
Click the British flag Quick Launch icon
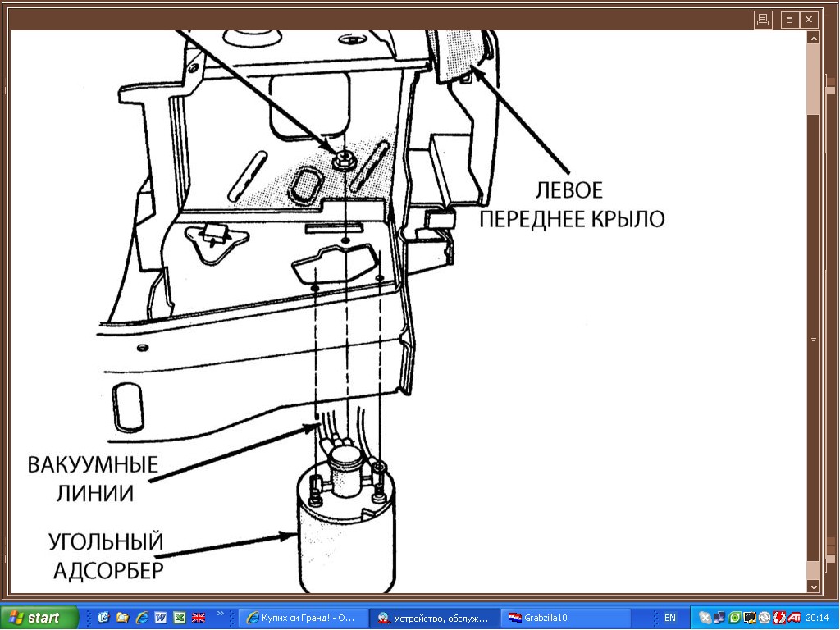click(198, 617)
